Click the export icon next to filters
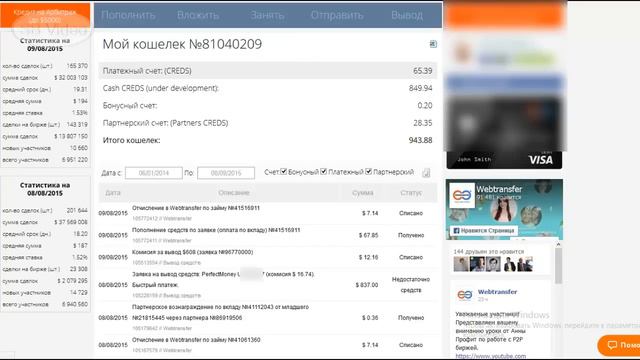The width and height of the screenshot is (640, 360). click(x=426, y=173)
